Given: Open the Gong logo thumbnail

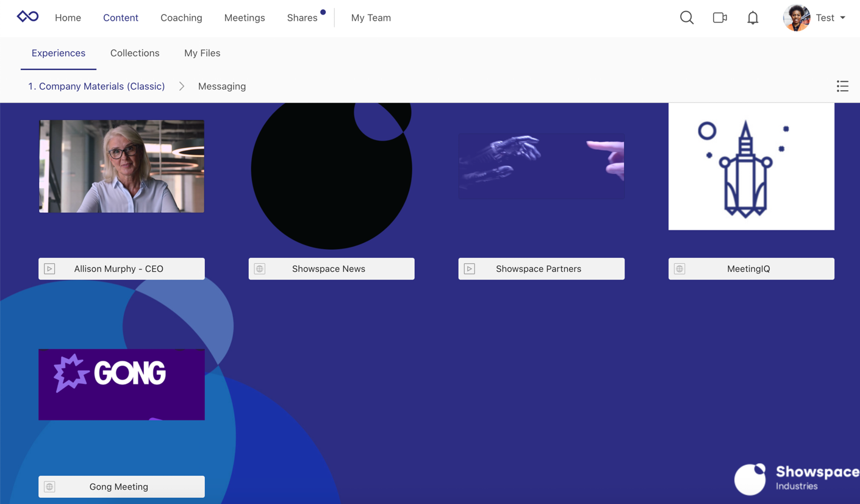Looking at the screenshot, I should tap(122, 385).
